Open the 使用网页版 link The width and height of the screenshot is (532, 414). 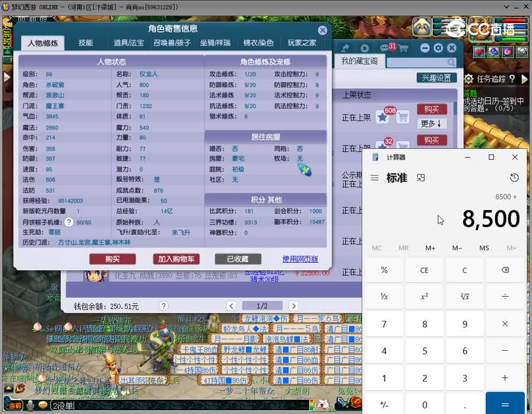click(300, 259)
